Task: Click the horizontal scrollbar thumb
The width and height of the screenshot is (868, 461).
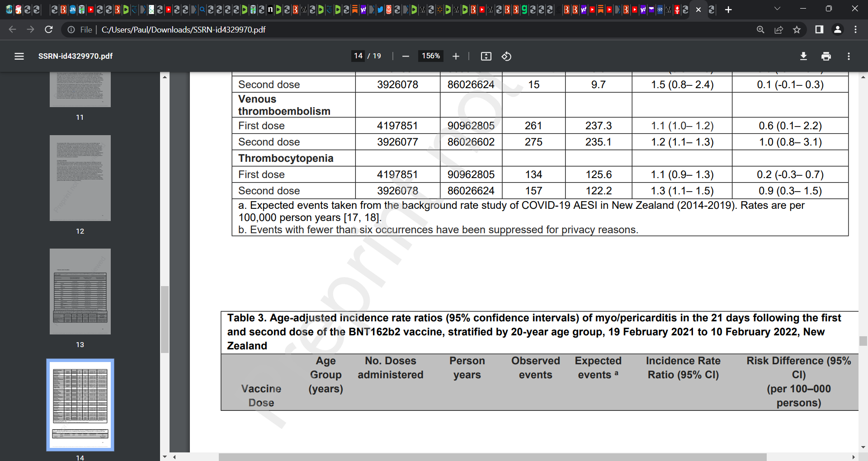Action: tap(493, 457)
